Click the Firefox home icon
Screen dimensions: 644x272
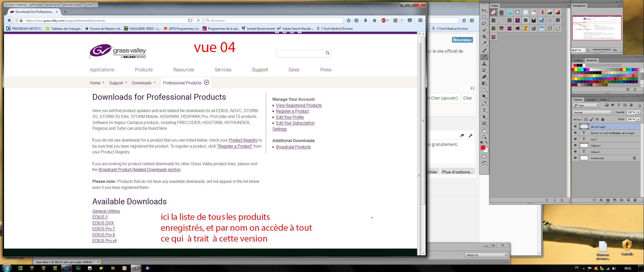point(375,20)
